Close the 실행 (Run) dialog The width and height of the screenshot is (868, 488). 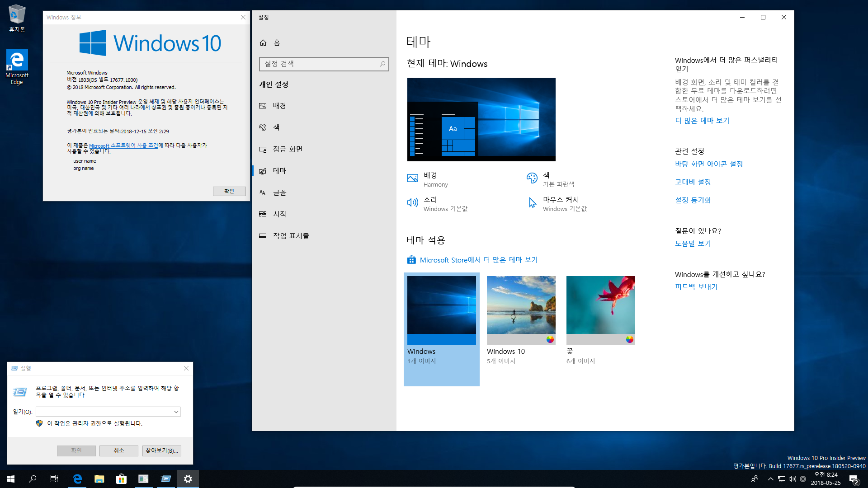186,368
